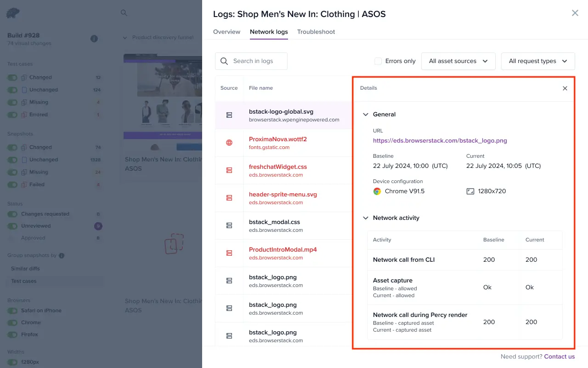588x368 pixels.
Task: Click the red server icon beside freshchatWidget.css
Action: click(x=229, y=171)
